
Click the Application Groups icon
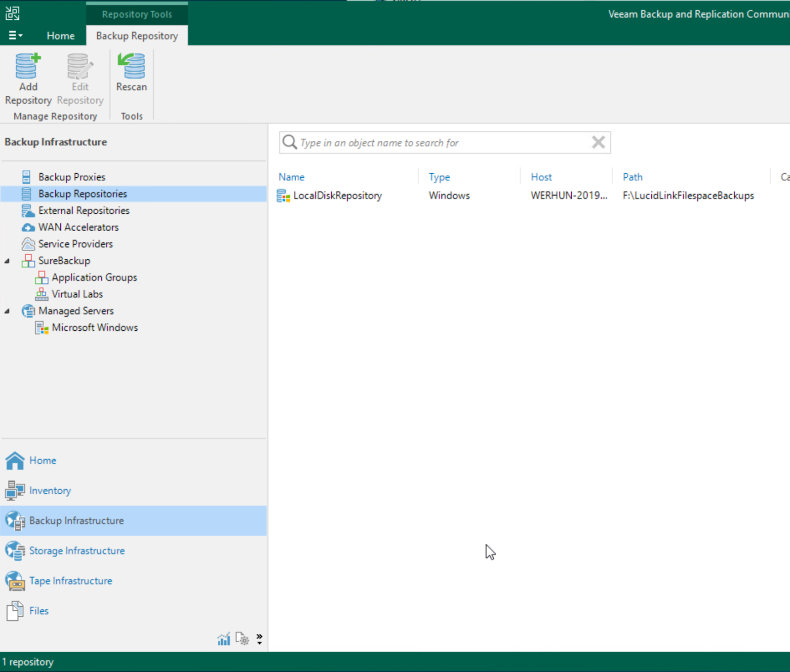41,277
